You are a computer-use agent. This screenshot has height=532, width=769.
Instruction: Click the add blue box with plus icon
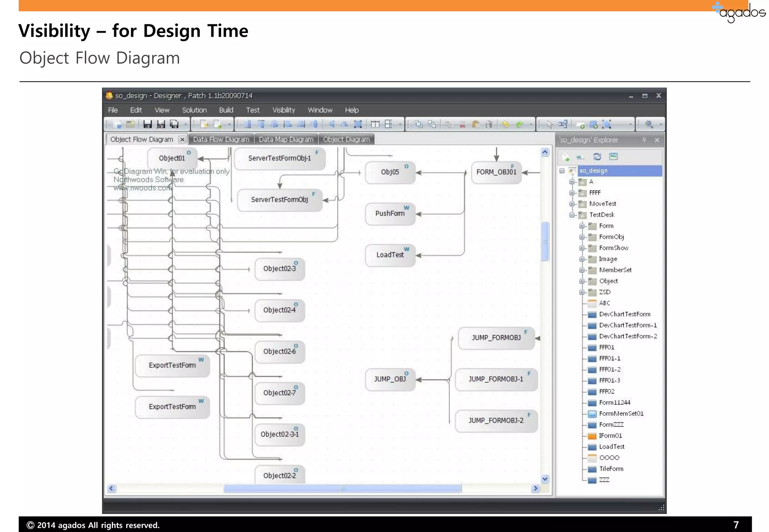coord(594,124)
